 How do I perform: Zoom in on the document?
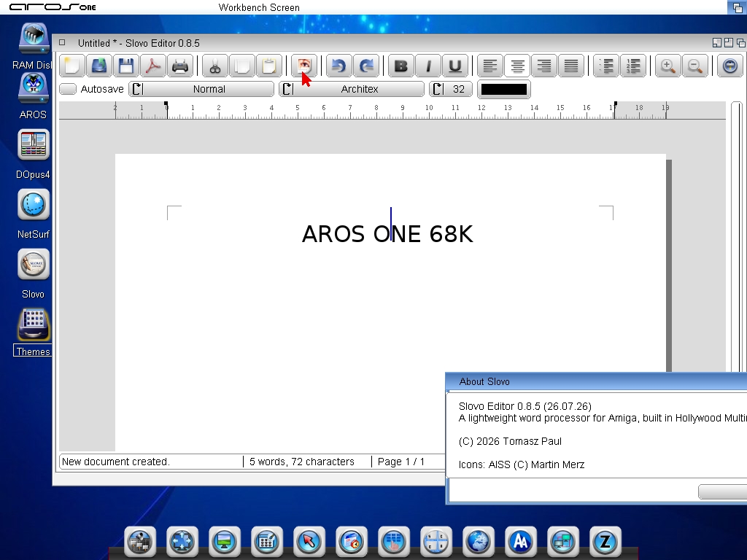point(668,66)
